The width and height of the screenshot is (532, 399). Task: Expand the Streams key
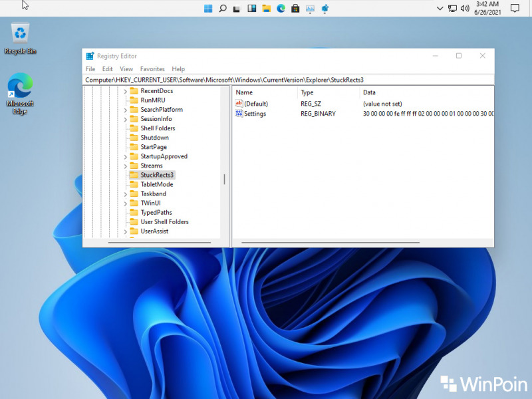pyautogui.click(x=125, y=166)
